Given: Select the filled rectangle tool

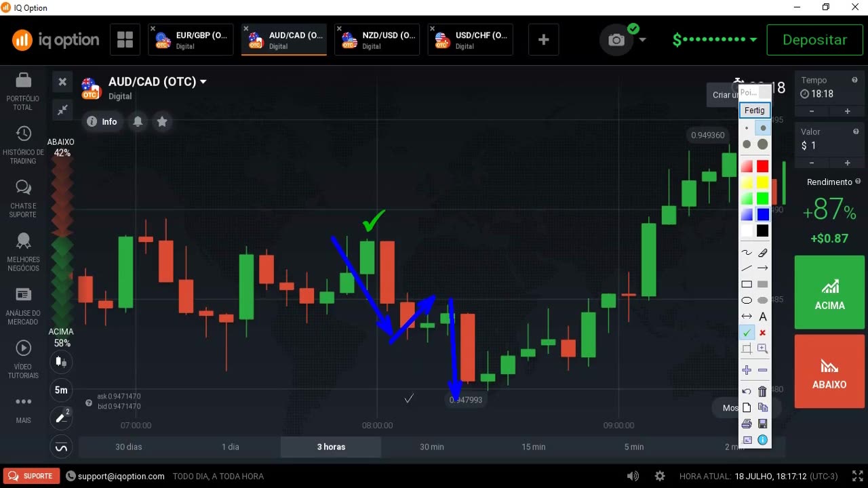Looking at the screenshot, I should coord(763,285).
